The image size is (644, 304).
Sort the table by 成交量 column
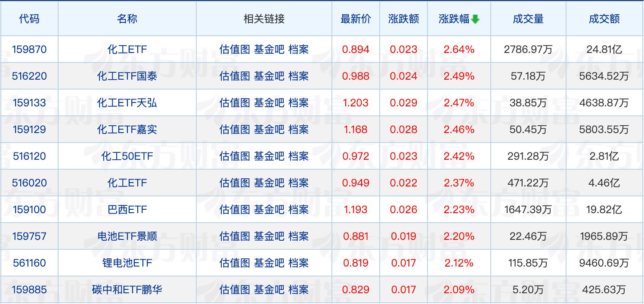point(528,19)
